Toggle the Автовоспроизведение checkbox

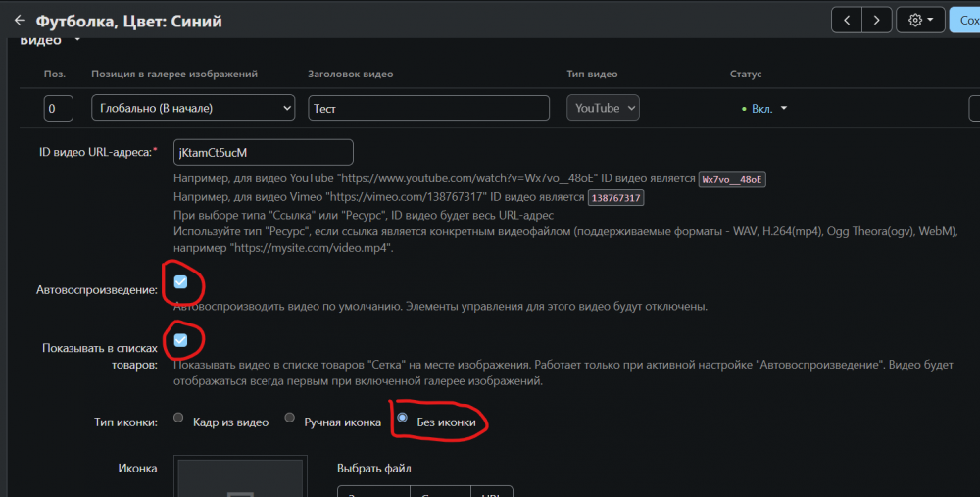(180, 282)
